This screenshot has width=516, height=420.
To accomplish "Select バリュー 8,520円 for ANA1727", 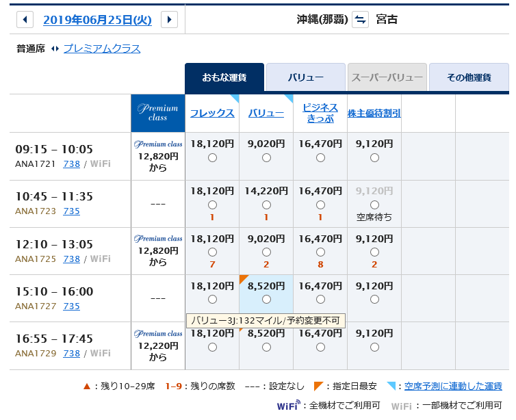I will [267, 300].
